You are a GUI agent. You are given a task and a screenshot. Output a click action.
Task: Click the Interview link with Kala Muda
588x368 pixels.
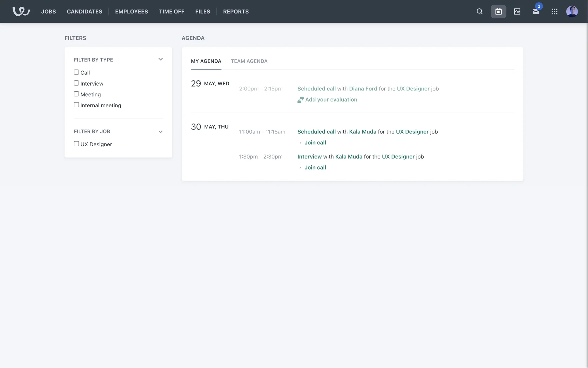point(309,157)
